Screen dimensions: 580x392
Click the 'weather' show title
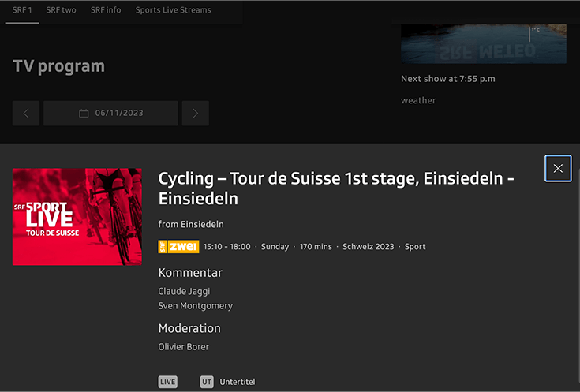tap(418, 101)
